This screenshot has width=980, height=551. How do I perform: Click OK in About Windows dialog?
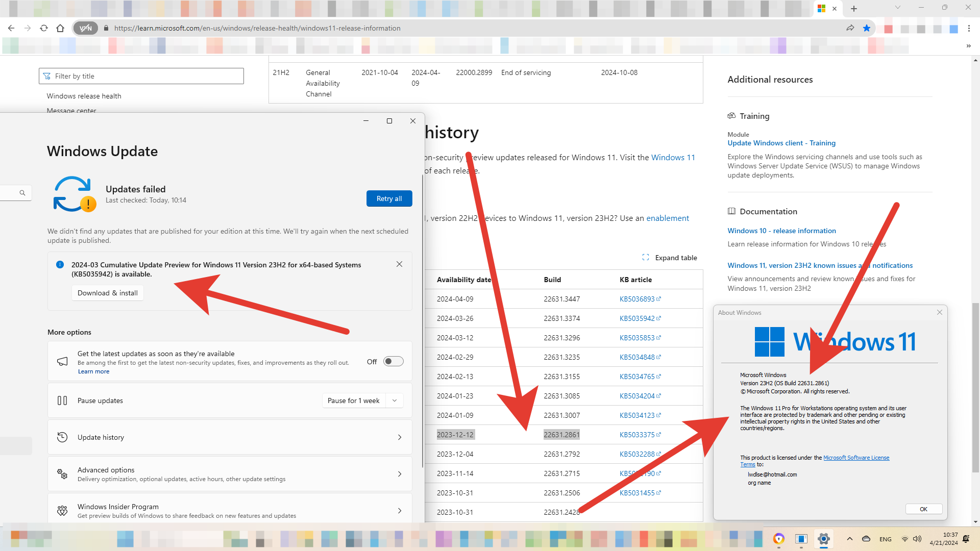click(x=923, y=509)
